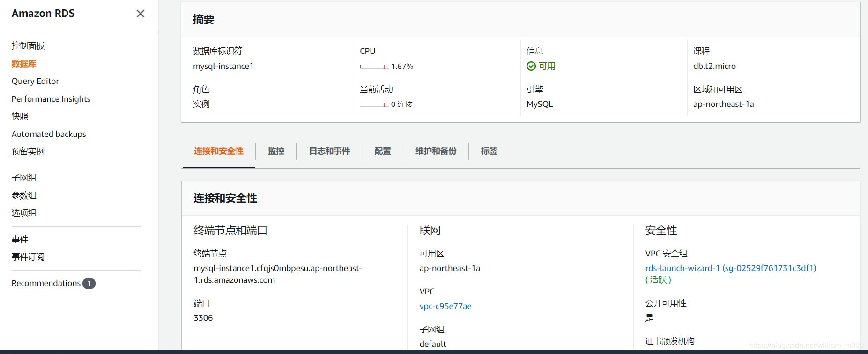Open the 控制面板 dashboard page

pyautogui.click(x=28, y=46)
